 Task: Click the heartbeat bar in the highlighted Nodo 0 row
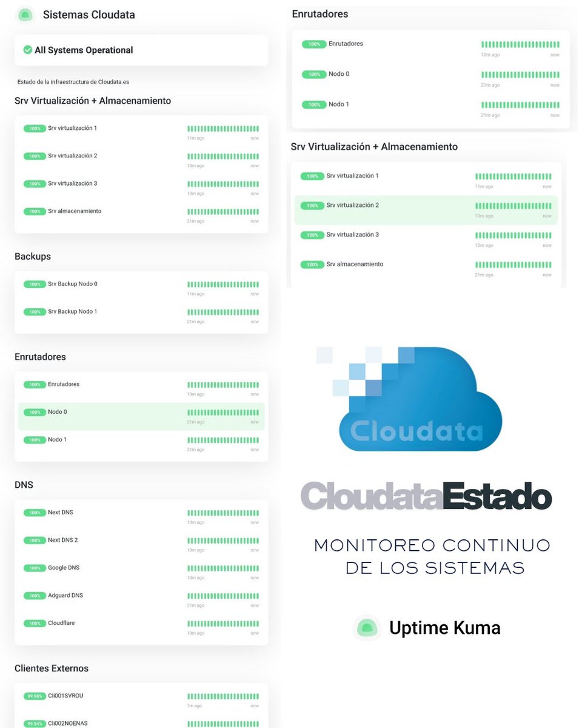[x=223, y=413]
